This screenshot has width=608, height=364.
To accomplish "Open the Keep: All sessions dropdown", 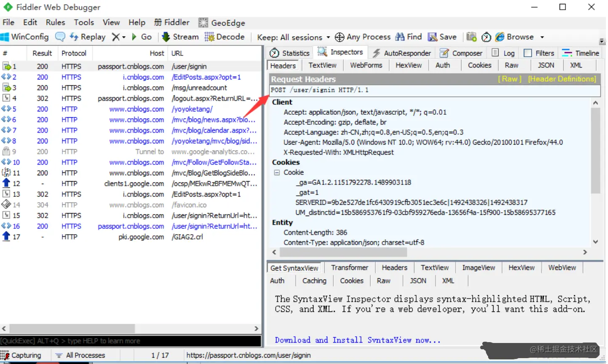I will pyautogui.click(x=294, y=37).
